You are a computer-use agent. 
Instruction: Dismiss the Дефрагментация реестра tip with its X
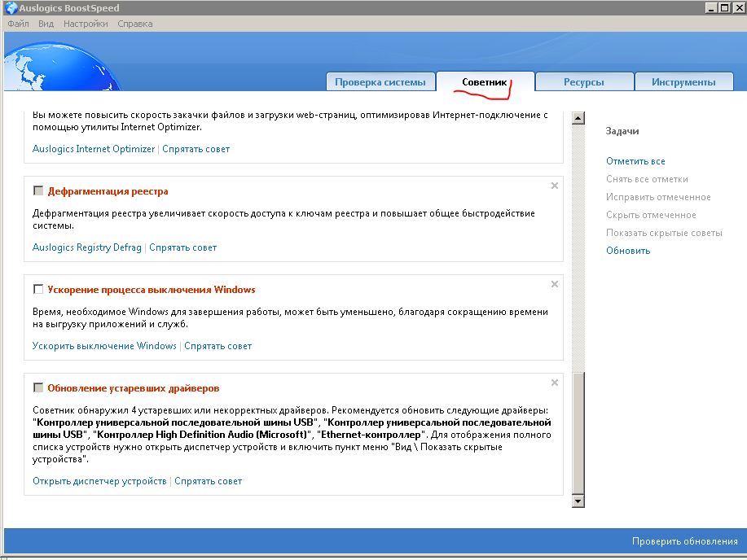[555, 186]
